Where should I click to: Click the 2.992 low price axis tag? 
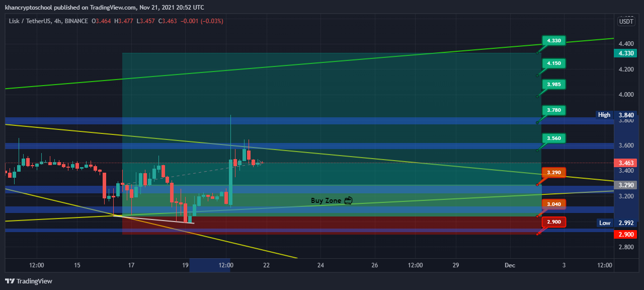click(x=626, y=223)
